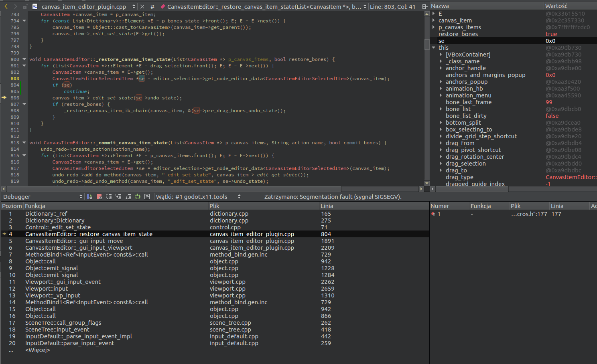The width and height of the screenshot is (597, 364).
Task: Expand the p_canvas_items variable
Action: [434, 27]
